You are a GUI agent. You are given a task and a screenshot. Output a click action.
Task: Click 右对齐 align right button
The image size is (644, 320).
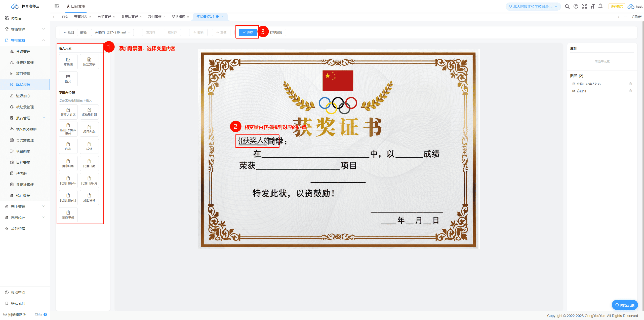(x=172, y=32)
